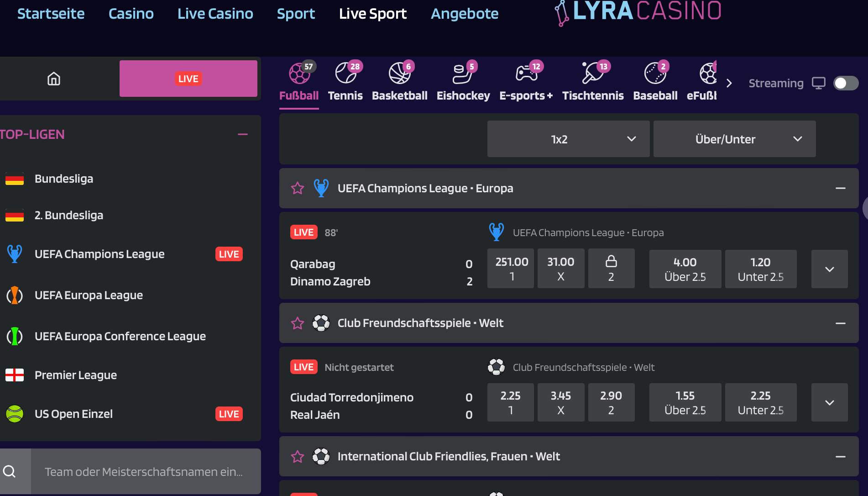The height and width of the screenshot is (496, 868).
Task: Open the Über/Unter market dropdown
Action: [734, 139]
